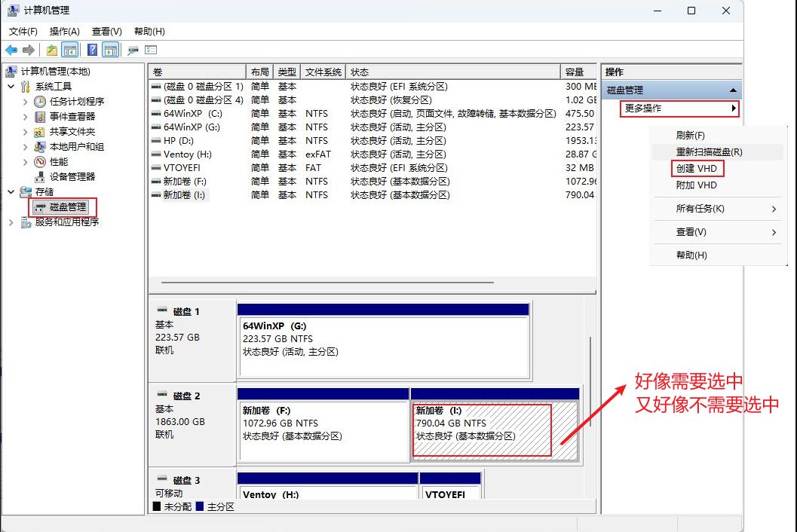Click the Forward arrow toolbar icon
797x532 pixels.
(x=29, y=50)
